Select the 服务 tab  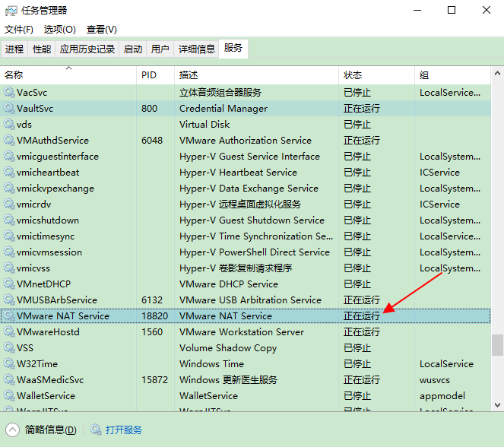coord(233,48)
